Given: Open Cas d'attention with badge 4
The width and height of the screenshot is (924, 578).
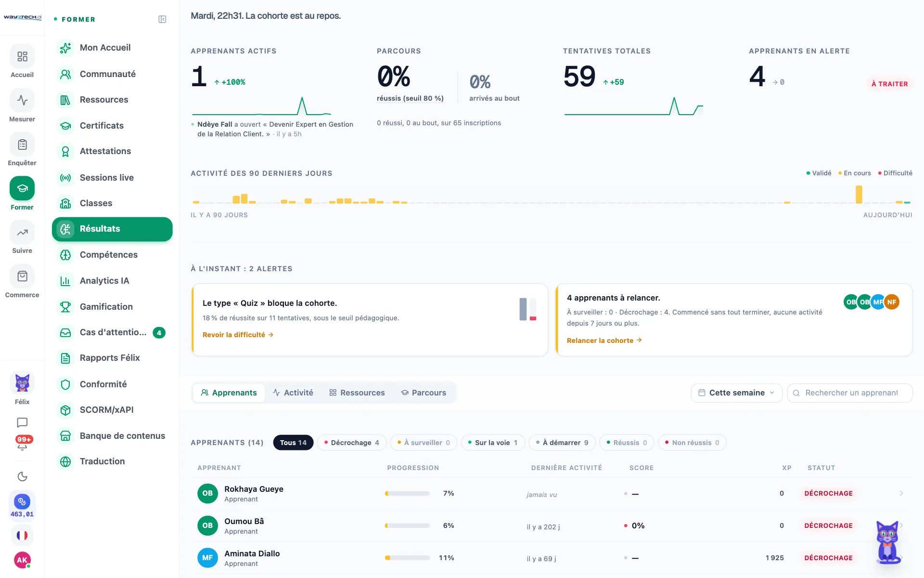Looking at the screenshot, I should point(112,332).
